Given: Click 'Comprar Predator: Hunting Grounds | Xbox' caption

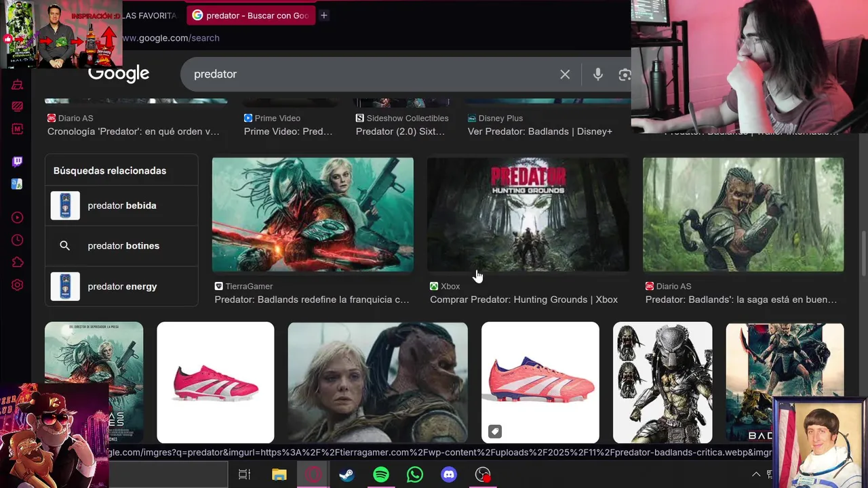Looking at the screenshot, I should (524, 300).
